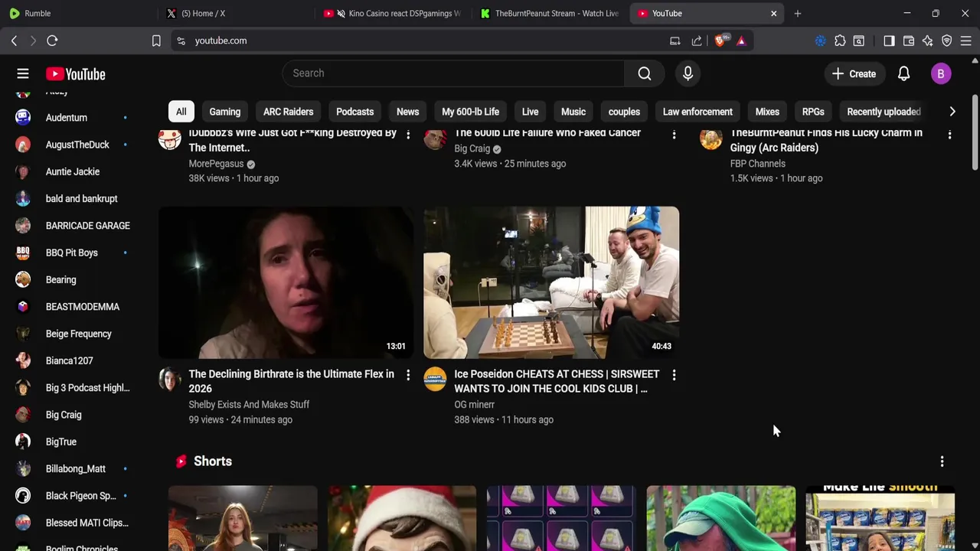
Task: Open the Brave wallet icon
Action: (909, 41)
